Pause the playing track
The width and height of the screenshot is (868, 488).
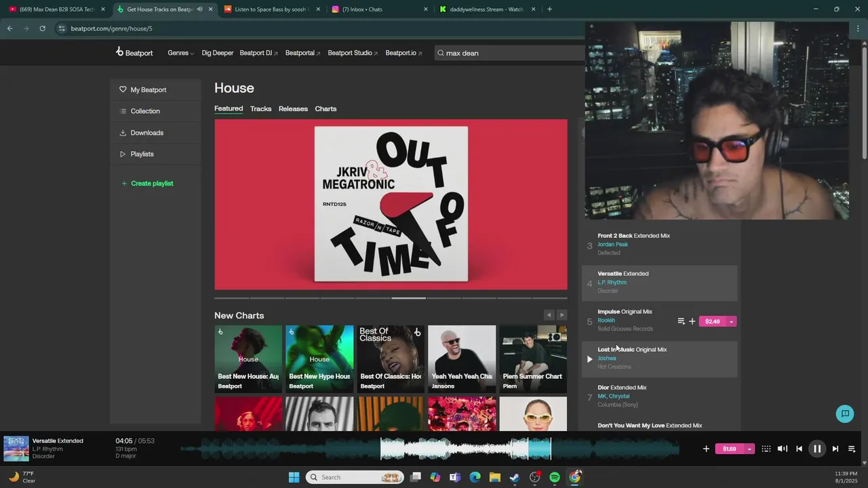817,449
